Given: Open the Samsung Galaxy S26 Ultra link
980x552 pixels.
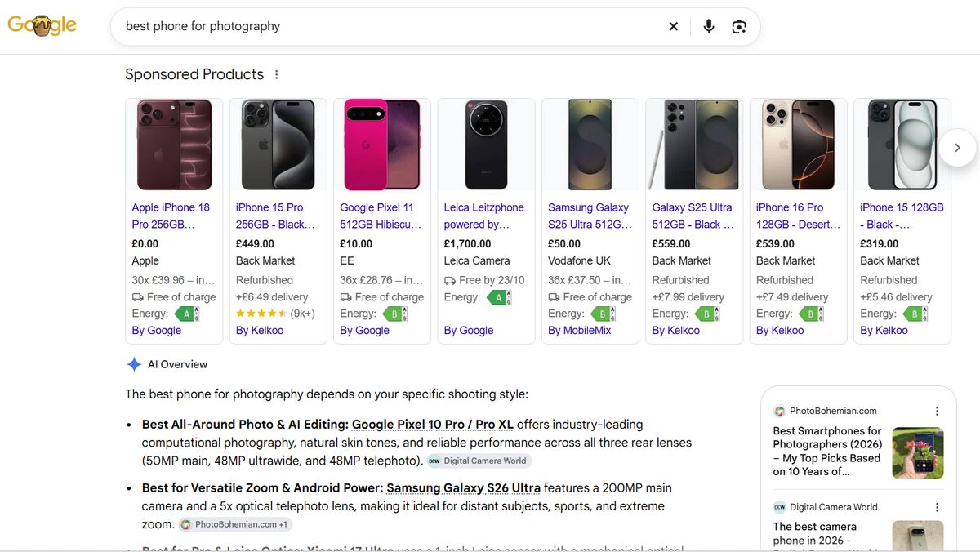Looking at the screenshot, I should tap(464, 488).
